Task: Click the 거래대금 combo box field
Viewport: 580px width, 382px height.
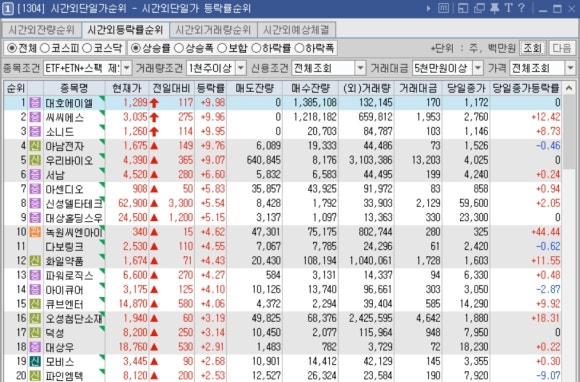Action: pos(448,68)
